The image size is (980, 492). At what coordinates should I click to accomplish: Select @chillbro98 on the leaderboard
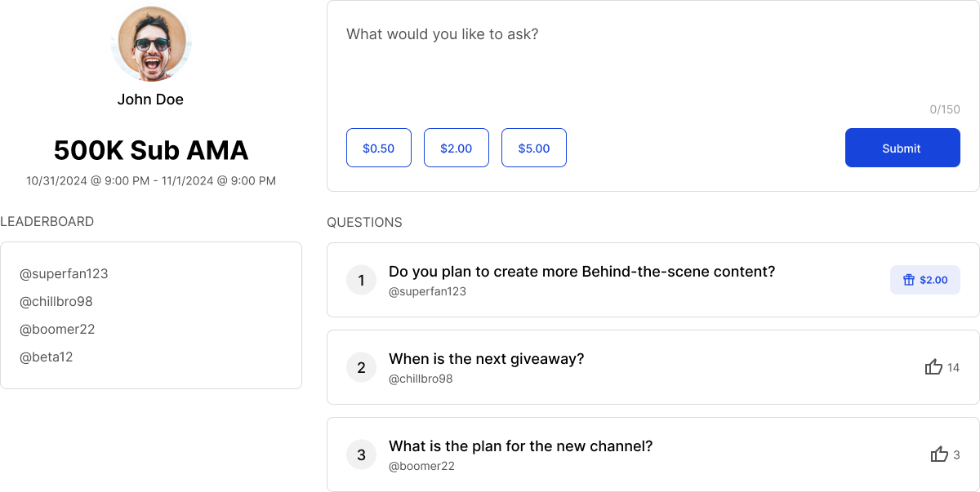point(56,301)
